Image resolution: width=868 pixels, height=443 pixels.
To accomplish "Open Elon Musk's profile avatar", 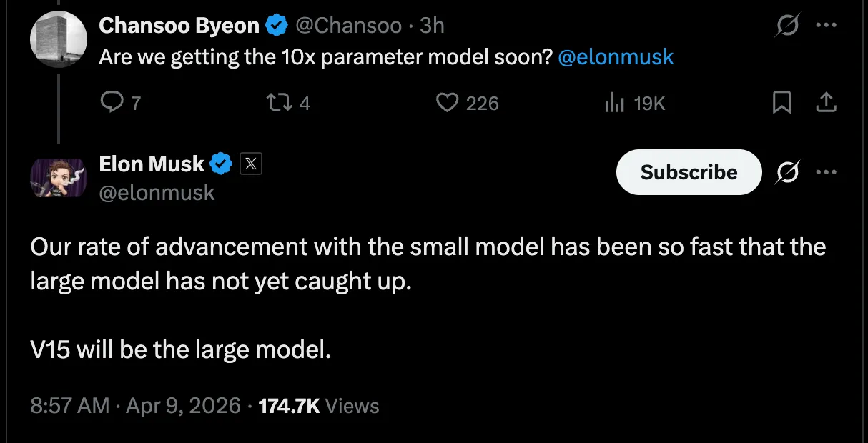I will (59, 178).
